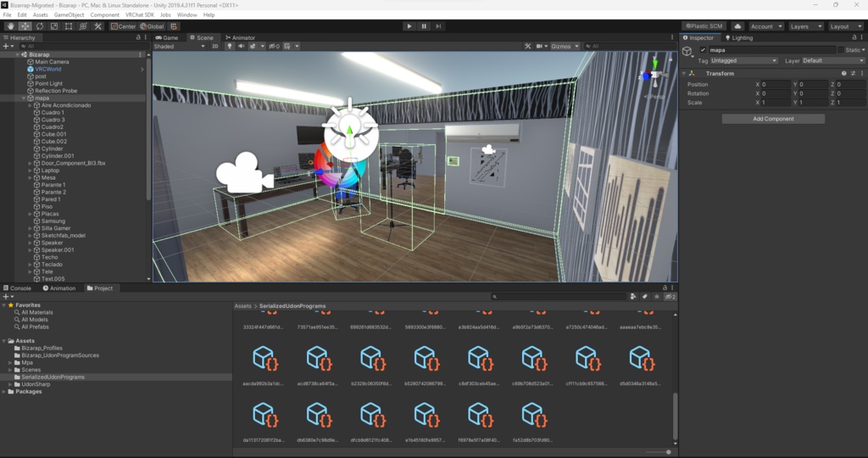868x458 pixels.
Task: Collapse the Transform component
Action: click(x=684, y=73)
